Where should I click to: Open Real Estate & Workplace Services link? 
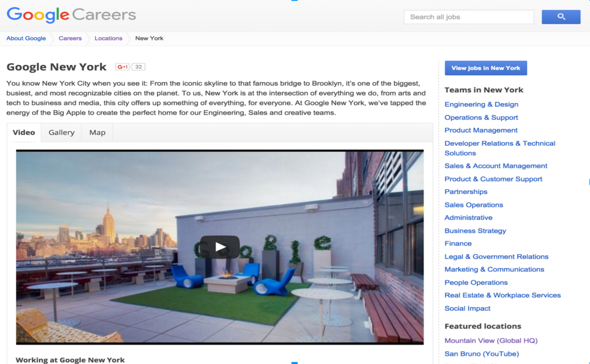(x=502, y=295)
